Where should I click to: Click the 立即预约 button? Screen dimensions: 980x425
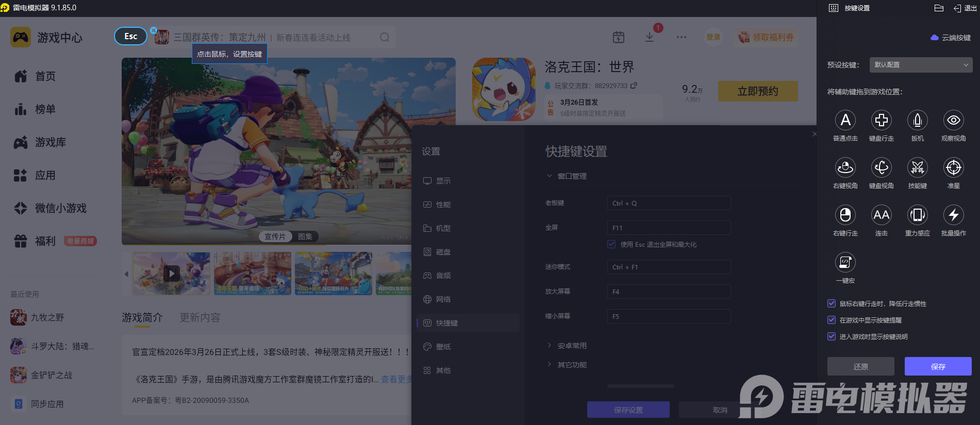click(x=758, y=91)
